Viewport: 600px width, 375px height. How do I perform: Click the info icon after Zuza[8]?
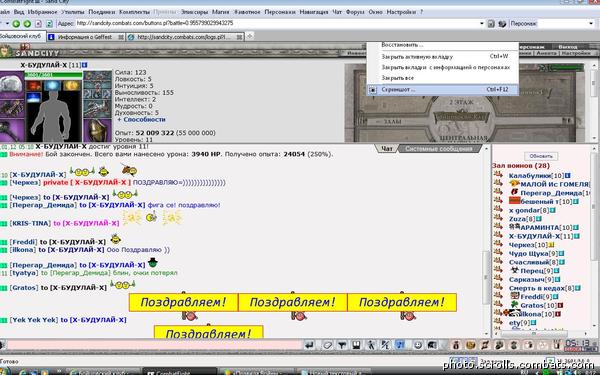click(539, 219)
